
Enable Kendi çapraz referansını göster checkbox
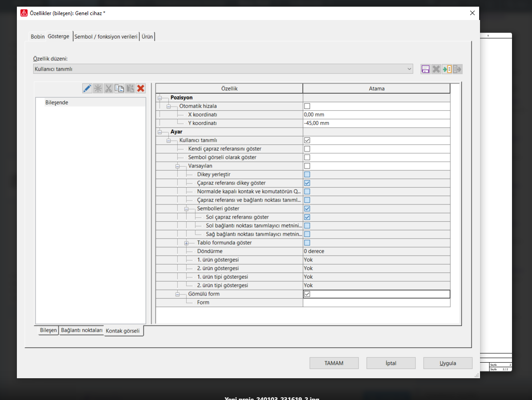click(307, 148)
